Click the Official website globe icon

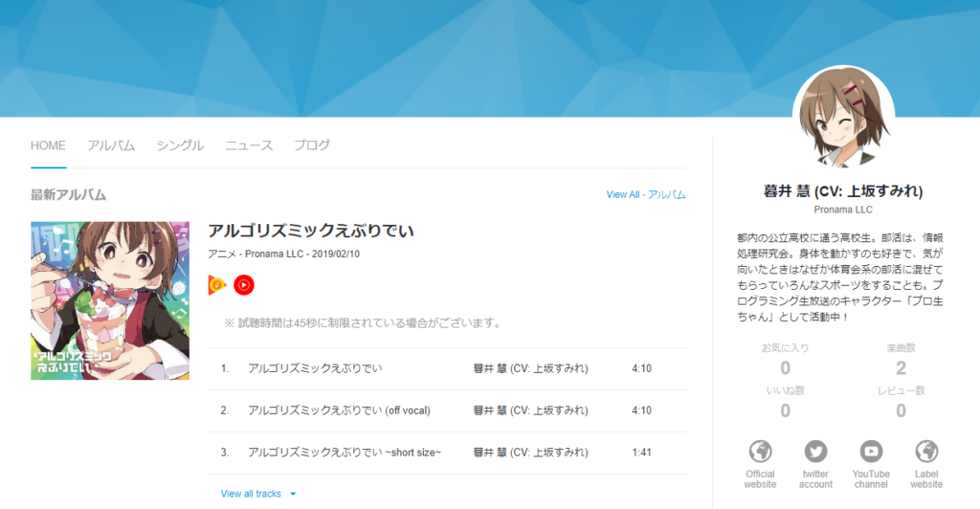coord(760,452)
